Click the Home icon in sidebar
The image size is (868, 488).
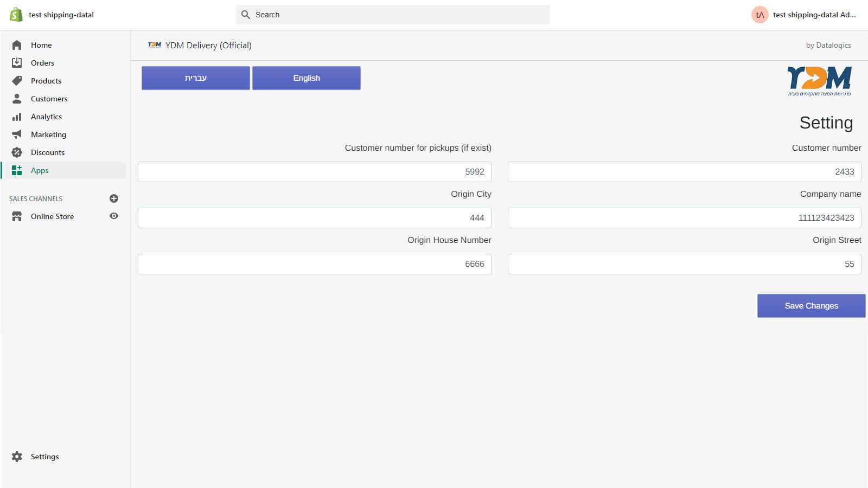(x=16, y=45)
